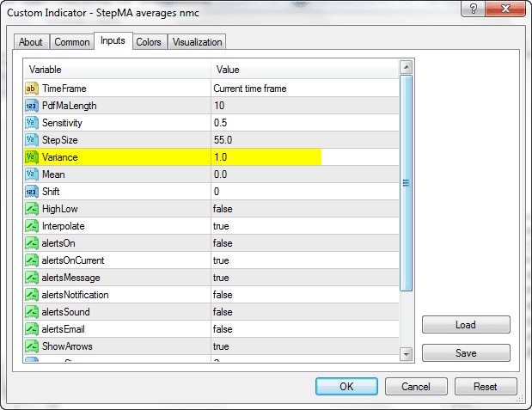Close the Custom Indicator dialog
Image resolution: width=532 pixels, height=410 pixels.
tap(505, 8)
